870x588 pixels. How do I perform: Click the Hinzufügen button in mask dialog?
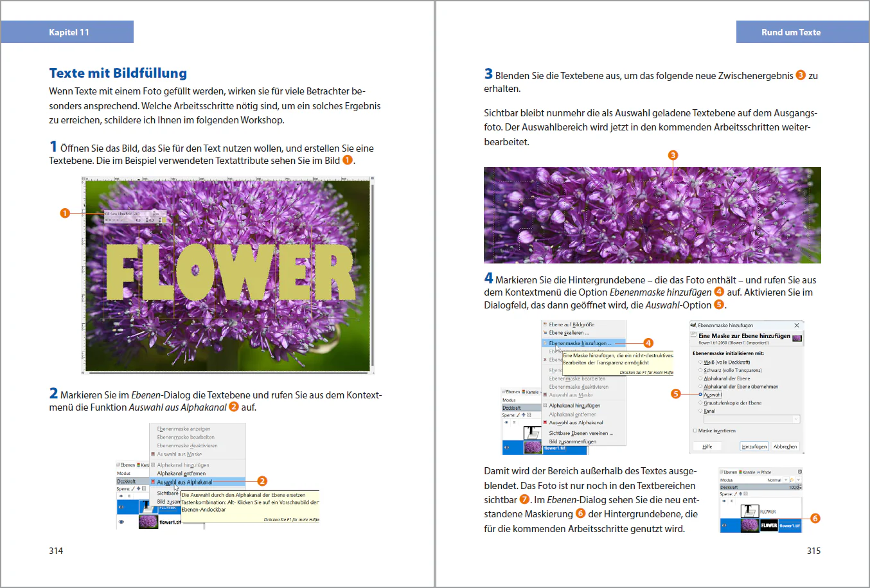(x=754, y=446)
